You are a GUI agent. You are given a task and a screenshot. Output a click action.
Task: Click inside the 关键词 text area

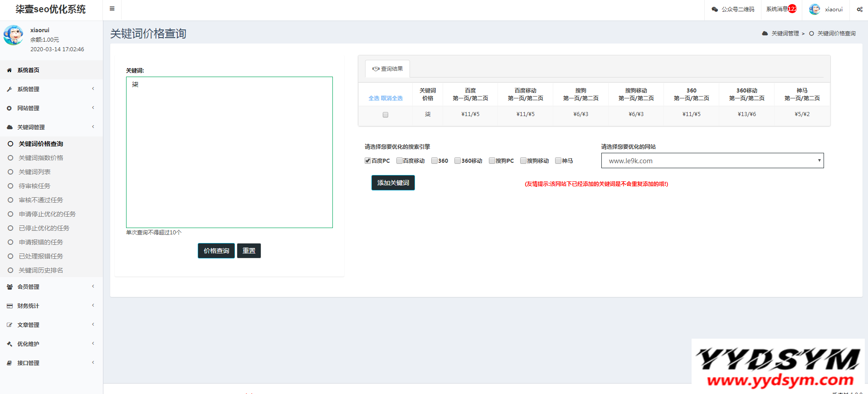coord(229,152)
